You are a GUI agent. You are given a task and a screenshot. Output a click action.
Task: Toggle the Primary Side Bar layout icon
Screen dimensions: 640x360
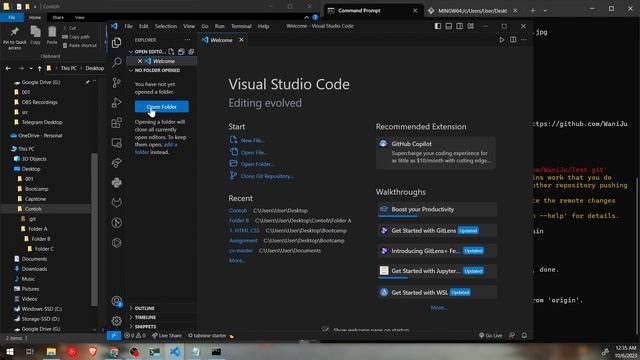(x=438, y=26)
